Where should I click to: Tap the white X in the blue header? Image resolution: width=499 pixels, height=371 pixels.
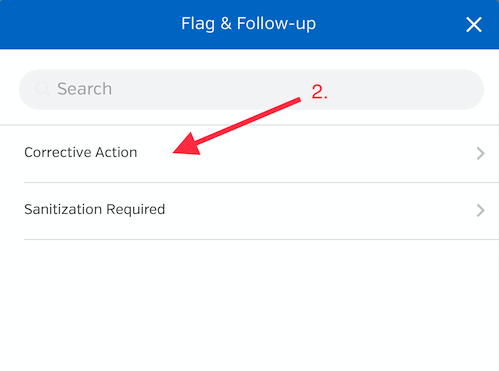click(x=474, y=25)
